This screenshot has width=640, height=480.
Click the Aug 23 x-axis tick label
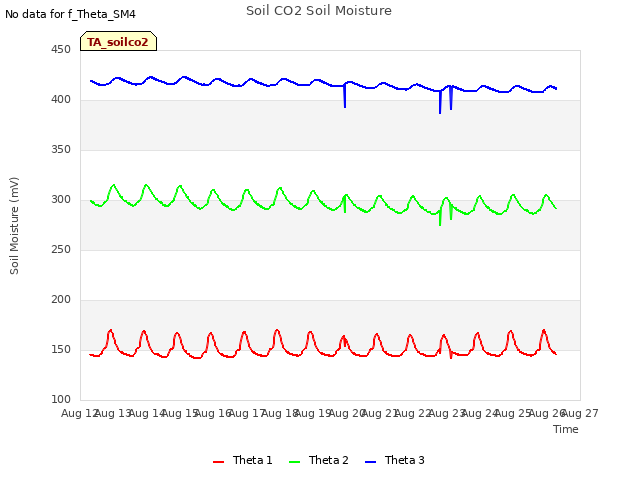point(447,413)
